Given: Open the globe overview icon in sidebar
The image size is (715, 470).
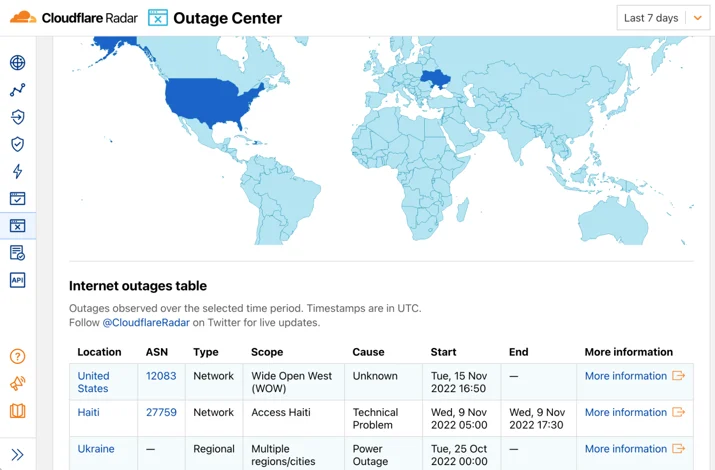Looking at the screenshot, I should coord(17,62).
